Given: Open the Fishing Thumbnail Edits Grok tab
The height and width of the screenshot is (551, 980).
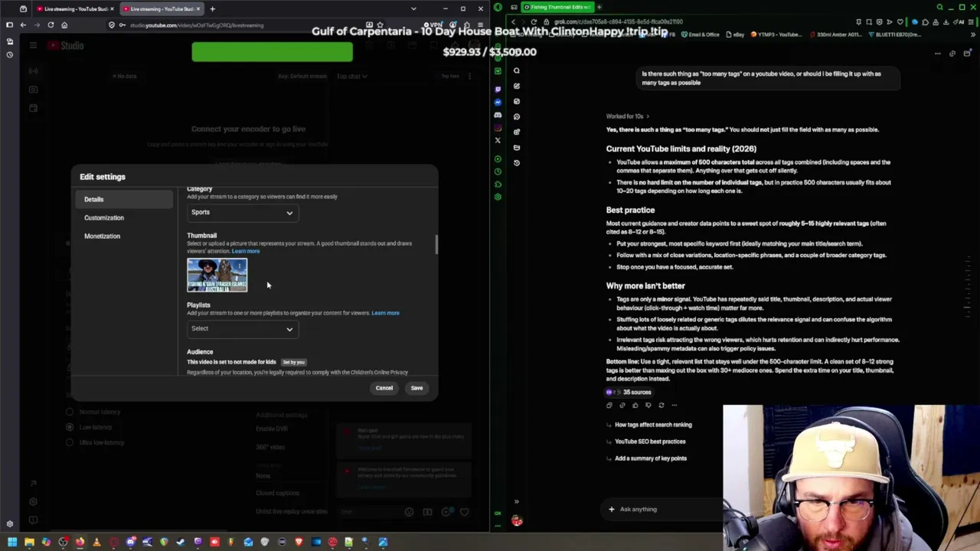Looking at the screenshot, I should [x=558, y=7].
